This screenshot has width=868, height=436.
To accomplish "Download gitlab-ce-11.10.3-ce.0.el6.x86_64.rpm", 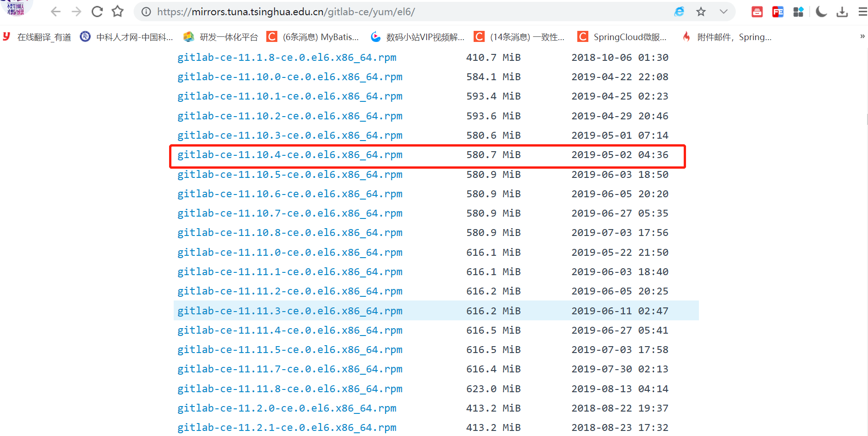I will pos(290,136).
